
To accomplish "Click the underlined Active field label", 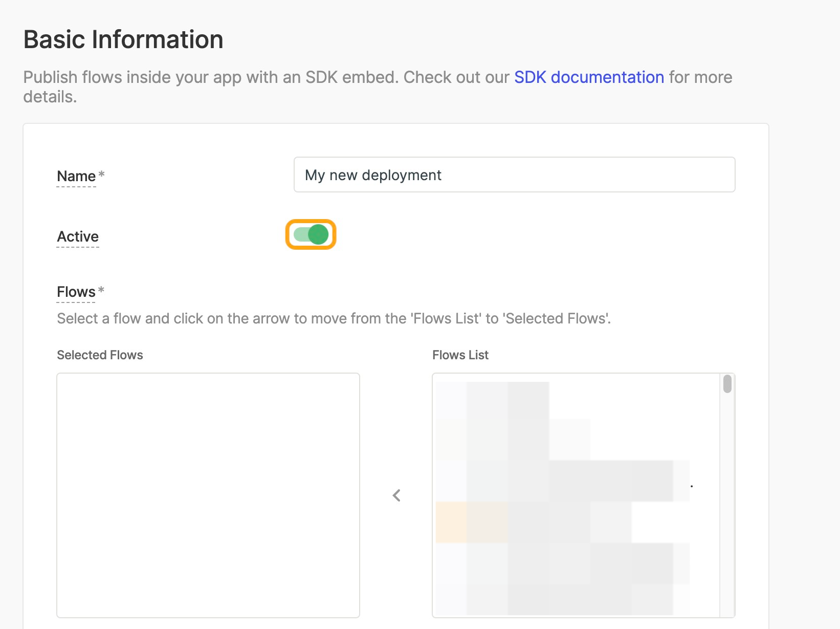I will pyautogui.click(x=78, y=237).
